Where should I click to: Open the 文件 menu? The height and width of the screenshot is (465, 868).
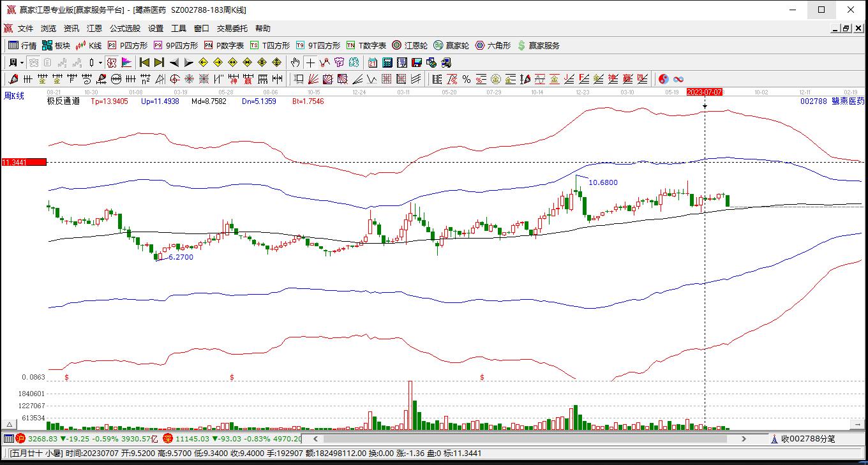click(26, 28)
